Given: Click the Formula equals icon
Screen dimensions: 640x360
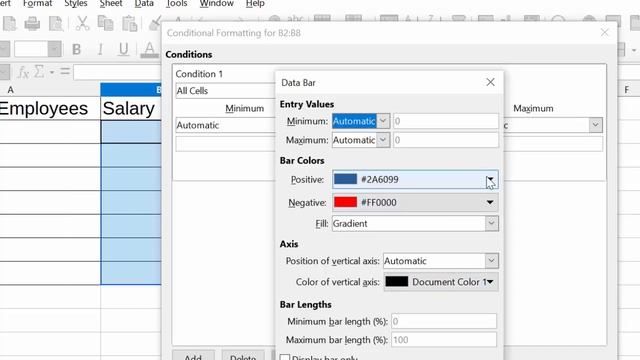Looking at the screenshot, I should click(65, 72).
